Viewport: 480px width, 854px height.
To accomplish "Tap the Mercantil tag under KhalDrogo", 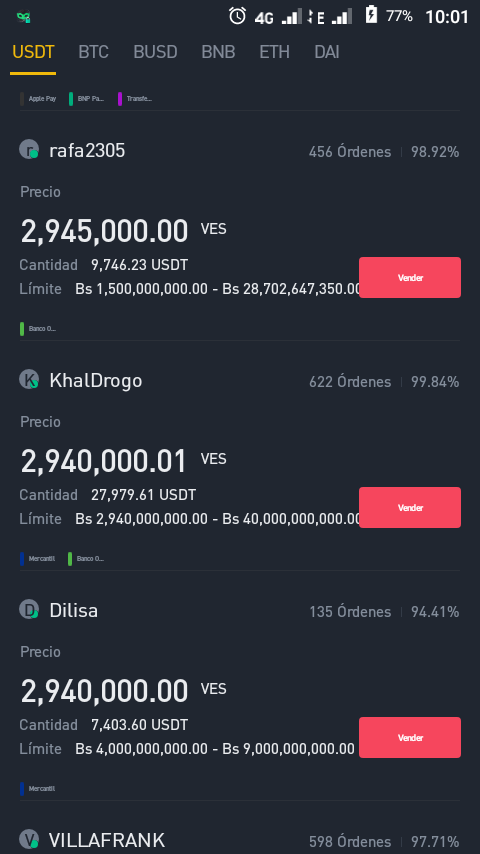I will (x=38, y=559).
